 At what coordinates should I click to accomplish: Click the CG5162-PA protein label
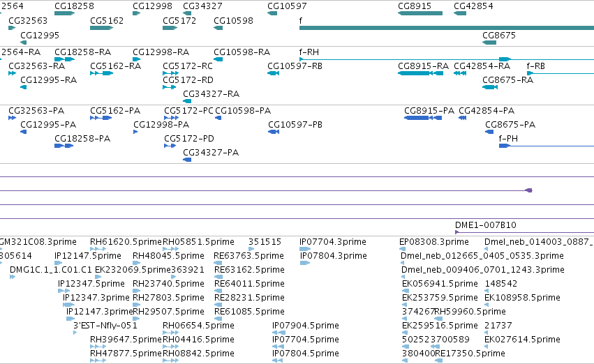(115, 111)
